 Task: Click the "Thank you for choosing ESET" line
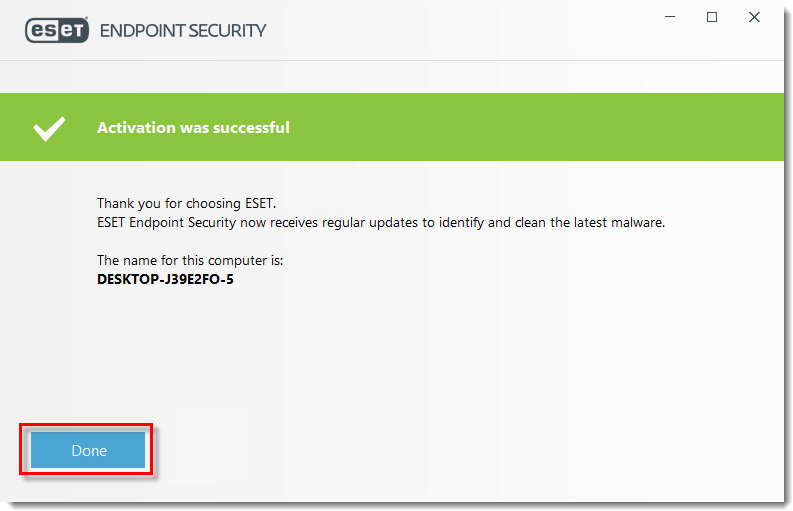click(187, 203)
